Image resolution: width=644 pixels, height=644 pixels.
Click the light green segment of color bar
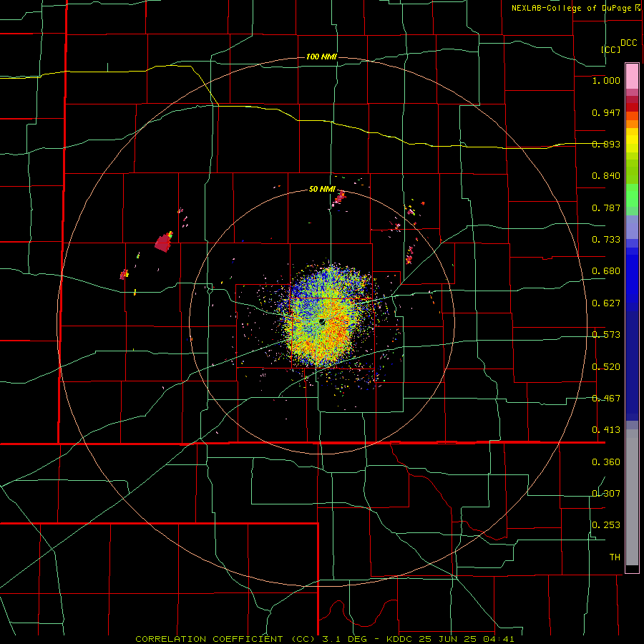click(632, 195)
